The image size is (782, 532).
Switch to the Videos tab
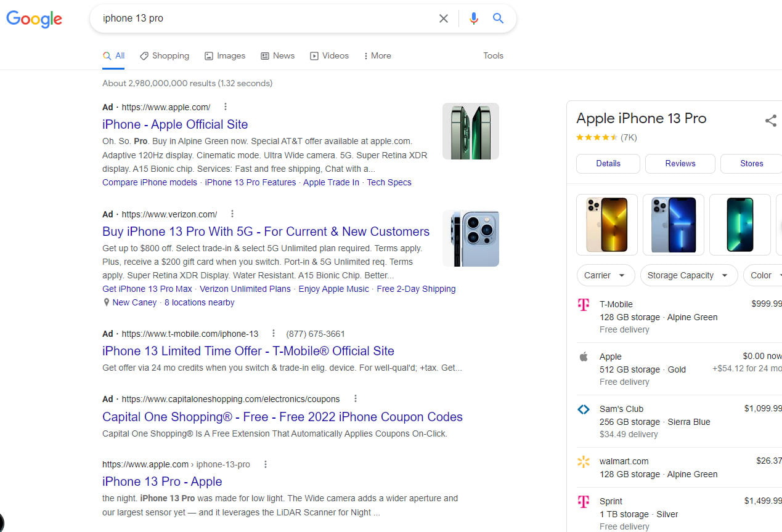coord(329,55)
